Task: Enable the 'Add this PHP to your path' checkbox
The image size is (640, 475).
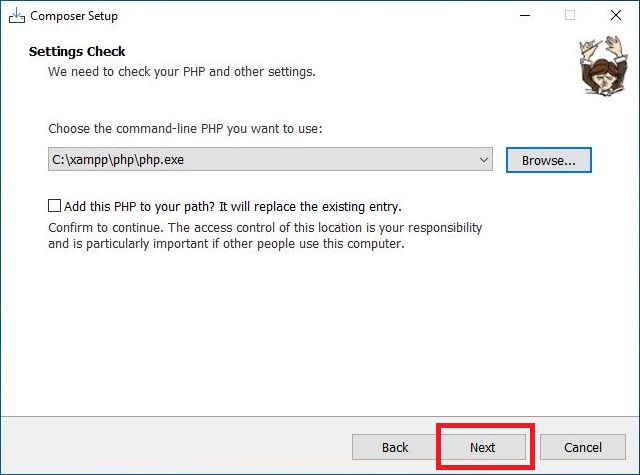Action: click(55, 206)
